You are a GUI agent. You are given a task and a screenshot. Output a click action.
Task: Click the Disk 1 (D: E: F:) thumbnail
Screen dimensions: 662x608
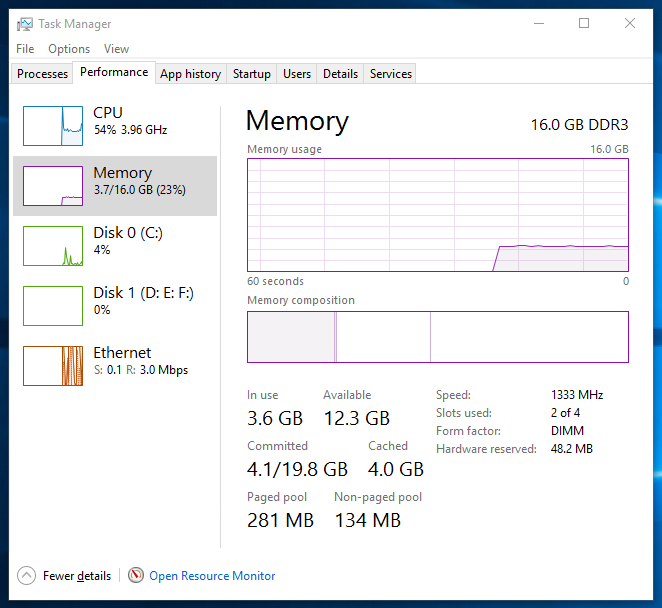[x=53, y=306]
